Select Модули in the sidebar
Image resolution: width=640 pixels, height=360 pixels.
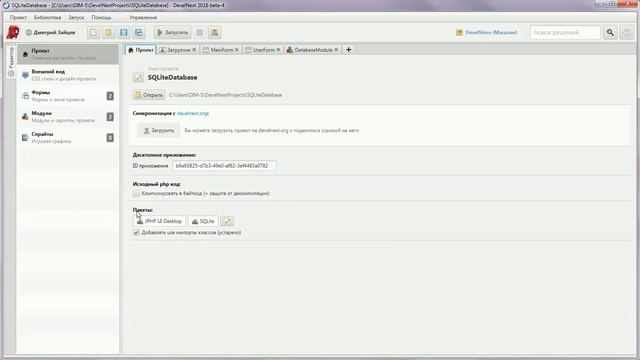(68, 117)
